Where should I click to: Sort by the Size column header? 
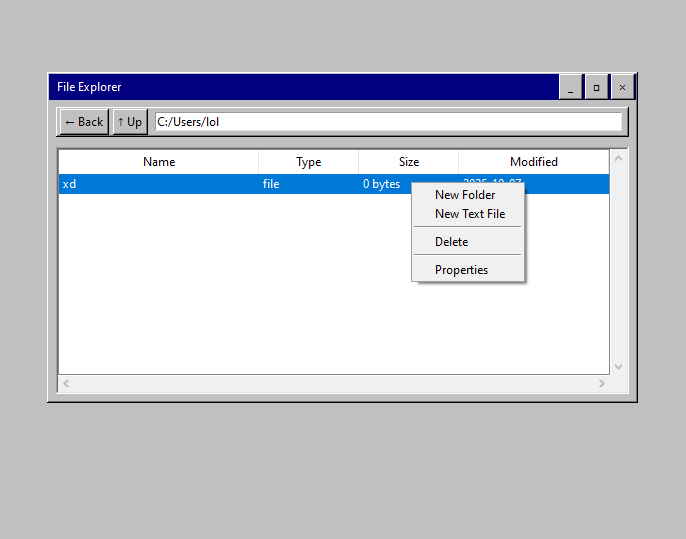409,162
